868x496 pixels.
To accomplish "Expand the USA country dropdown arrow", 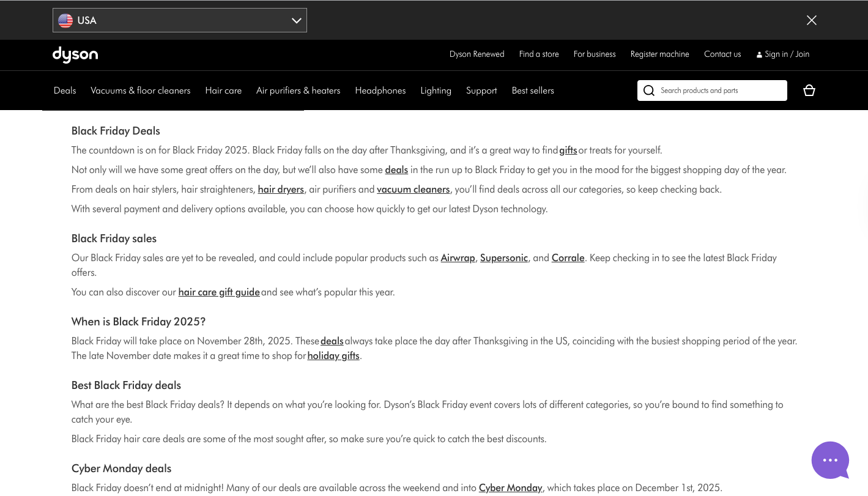I will click(x=297, y=21).
